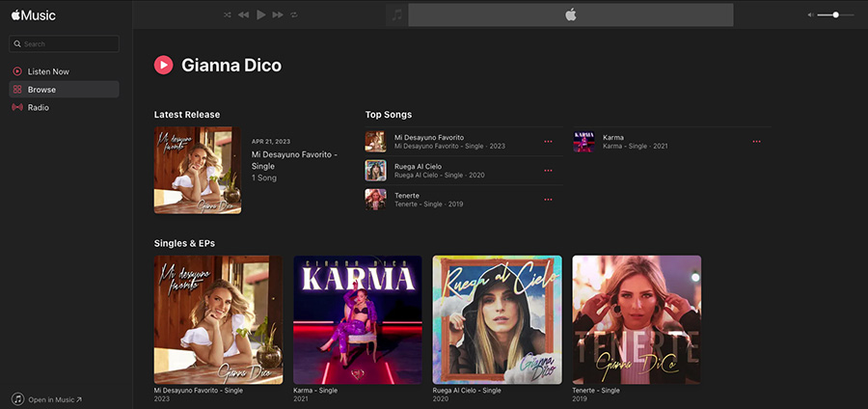Open more options for Karma song
Viewport: 868px width, 409px height.
757,142
